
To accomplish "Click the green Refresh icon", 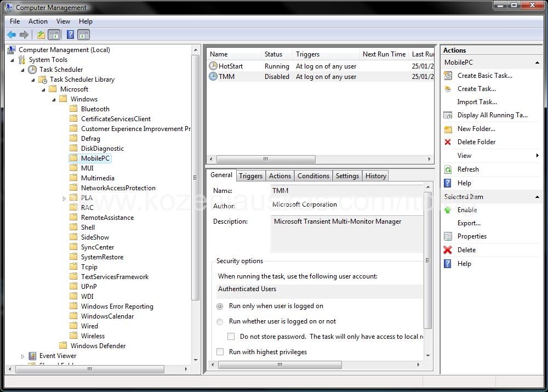I will point(448,169).
